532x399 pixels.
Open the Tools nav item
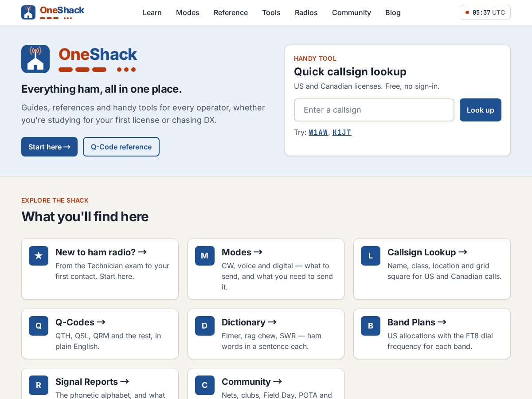271,12
